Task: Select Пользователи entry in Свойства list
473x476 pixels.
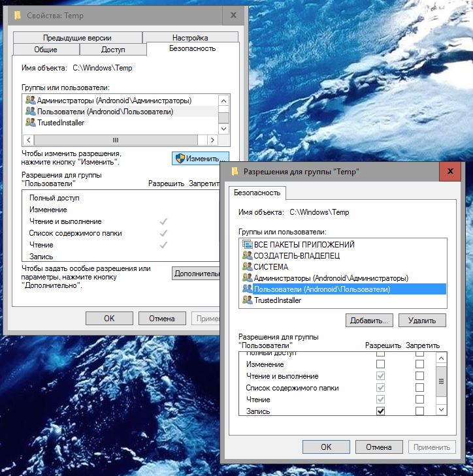Action: [x=105, y=112]
